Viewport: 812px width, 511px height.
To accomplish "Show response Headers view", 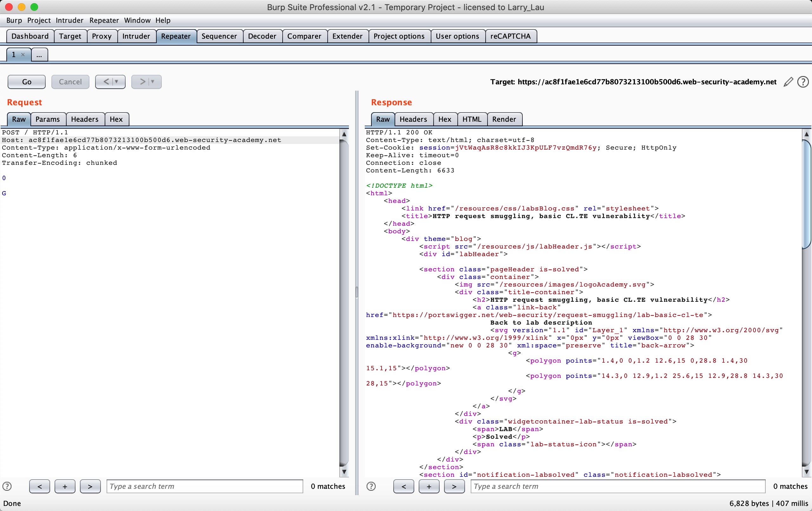I will point(413,119).
